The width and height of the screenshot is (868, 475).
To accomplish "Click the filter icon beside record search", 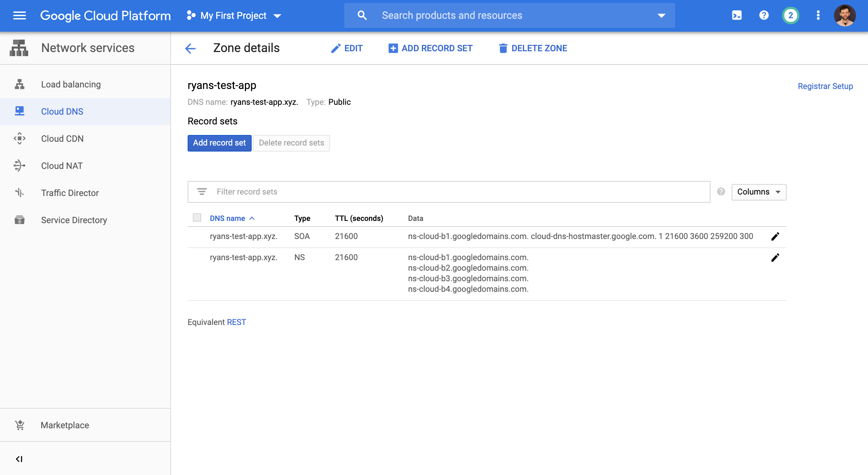I will click(202, 192).
